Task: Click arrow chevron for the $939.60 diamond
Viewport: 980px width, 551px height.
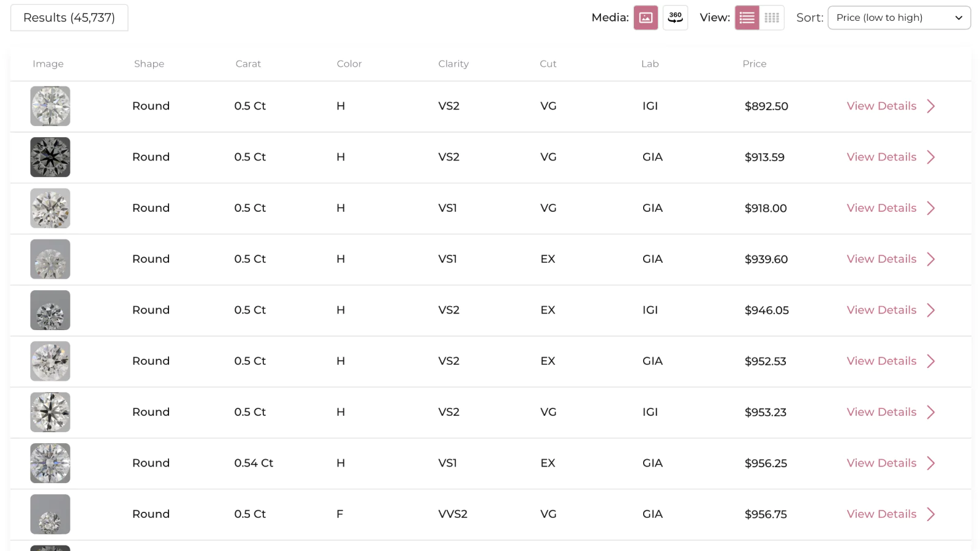Action: pos(931,259)
